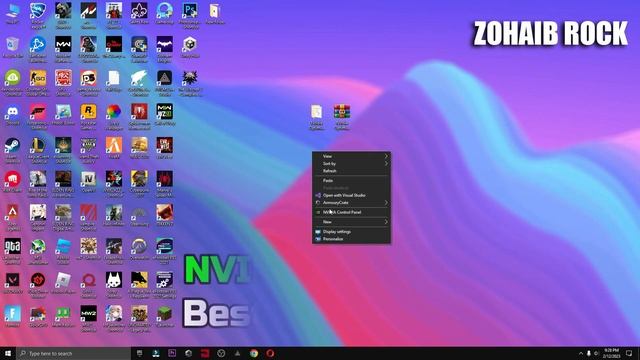
Task: Choose Personalize in the context menu
Action: pos(351,239)
